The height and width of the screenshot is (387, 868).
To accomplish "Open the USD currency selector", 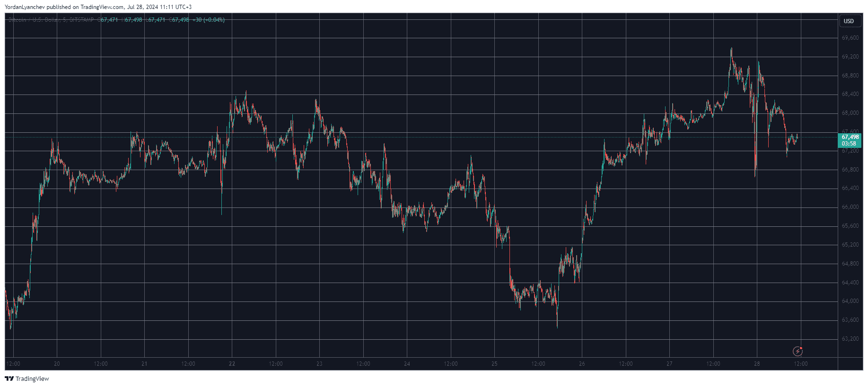I will tap(849, 21).
